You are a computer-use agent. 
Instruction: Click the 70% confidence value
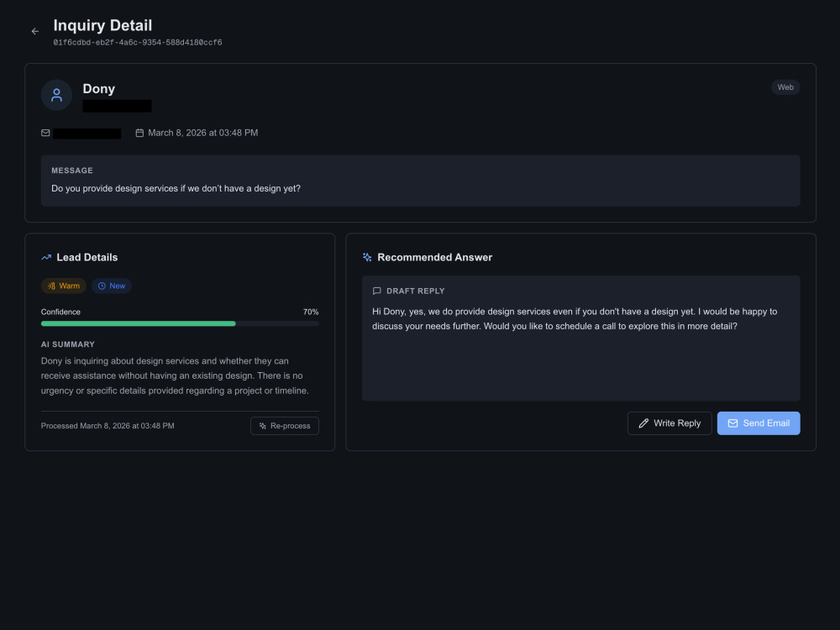pyautogui.click(x=311, y=312)
